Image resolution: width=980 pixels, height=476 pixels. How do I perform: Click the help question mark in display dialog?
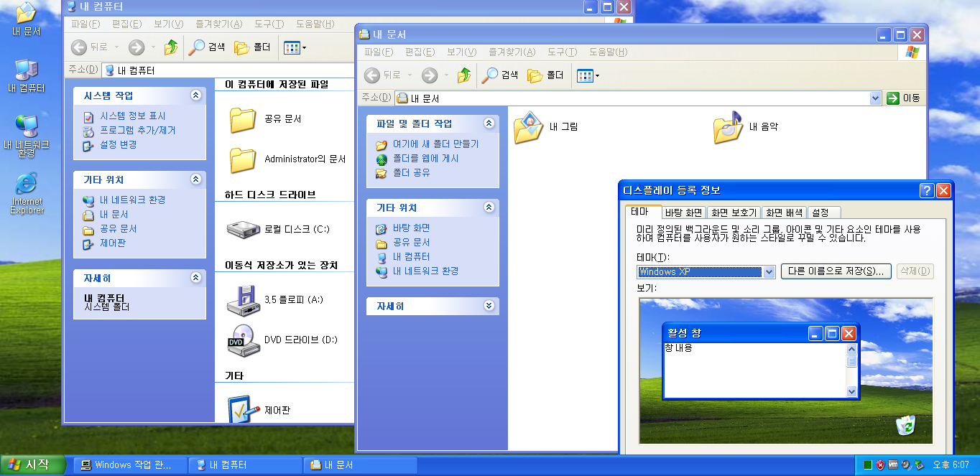[x=926, y=190]
